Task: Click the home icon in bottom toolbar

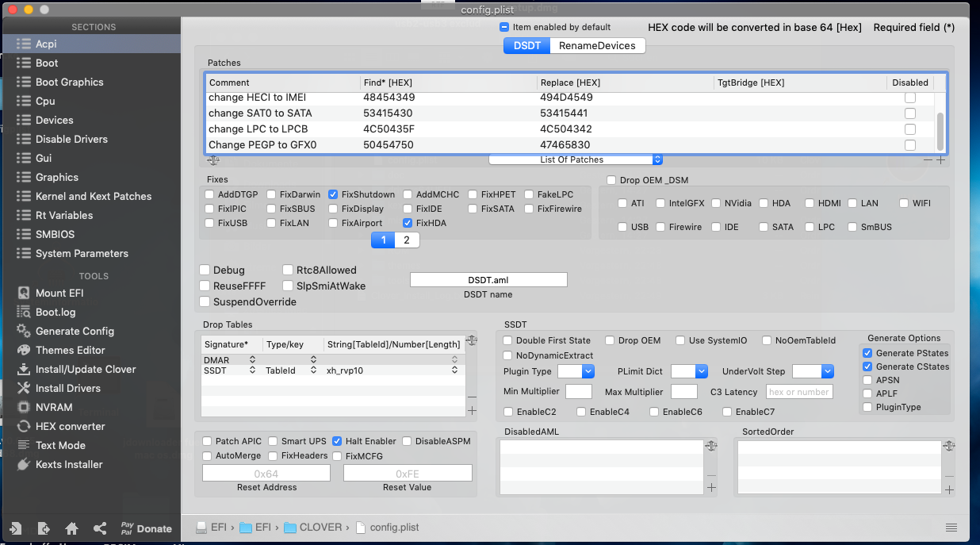Action: 71,528
